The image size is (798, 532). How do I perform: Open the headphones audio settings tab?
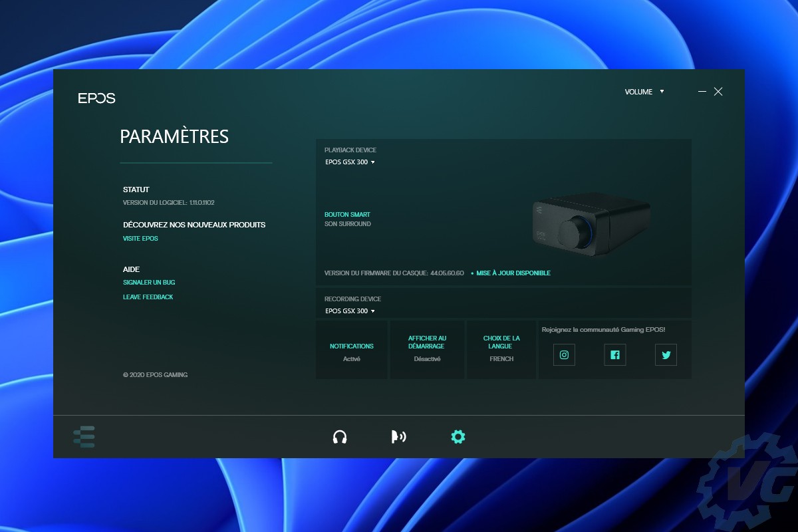[x=340, y=437]
